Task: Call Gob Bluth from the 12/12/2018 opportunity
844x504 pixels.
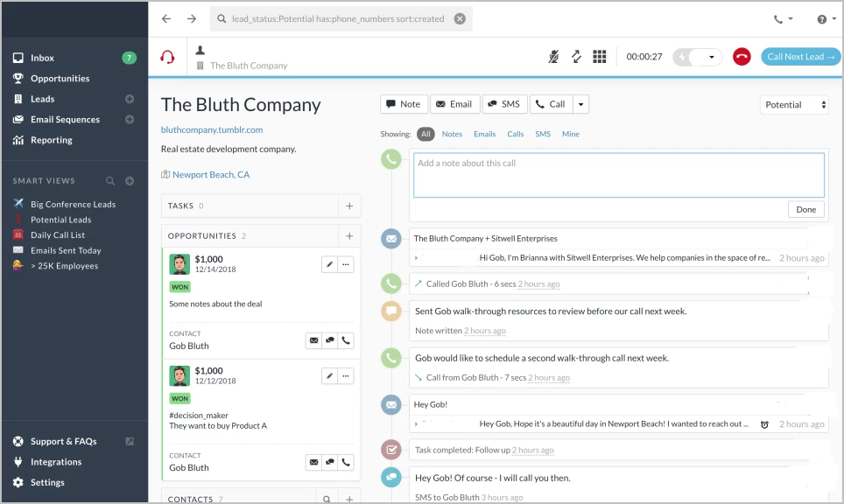Action: 346,462
